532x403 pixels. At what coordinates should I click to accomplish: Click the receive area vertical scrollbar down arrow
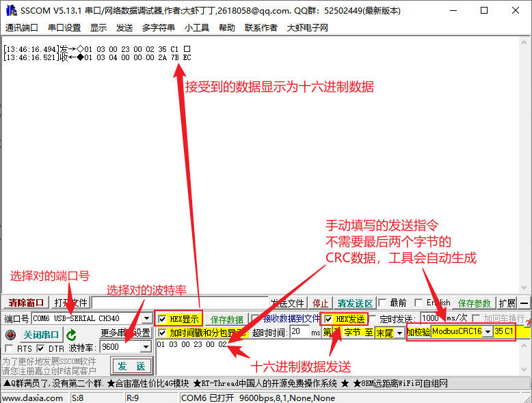point(524,287)
